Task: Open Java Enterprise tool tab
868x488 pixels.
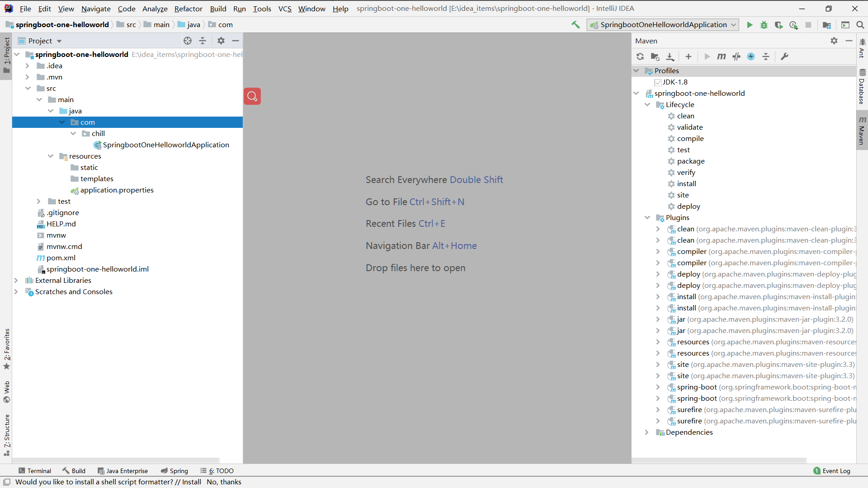Action: click(x=123, y=471)
